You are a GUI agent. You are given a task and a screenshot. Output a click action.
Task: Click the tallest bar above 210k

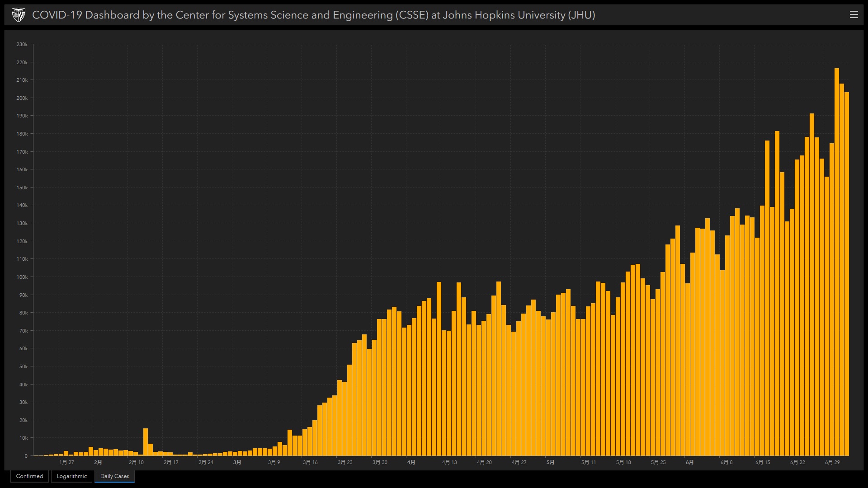pos(837,262)
